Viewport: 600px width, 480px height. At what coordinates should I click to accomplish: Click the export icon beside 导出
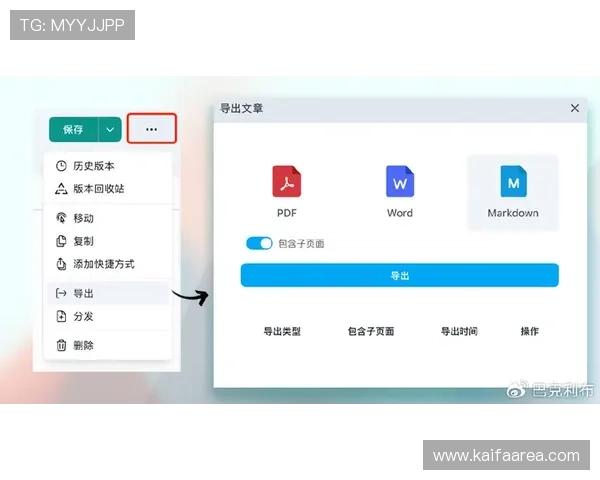61,293
